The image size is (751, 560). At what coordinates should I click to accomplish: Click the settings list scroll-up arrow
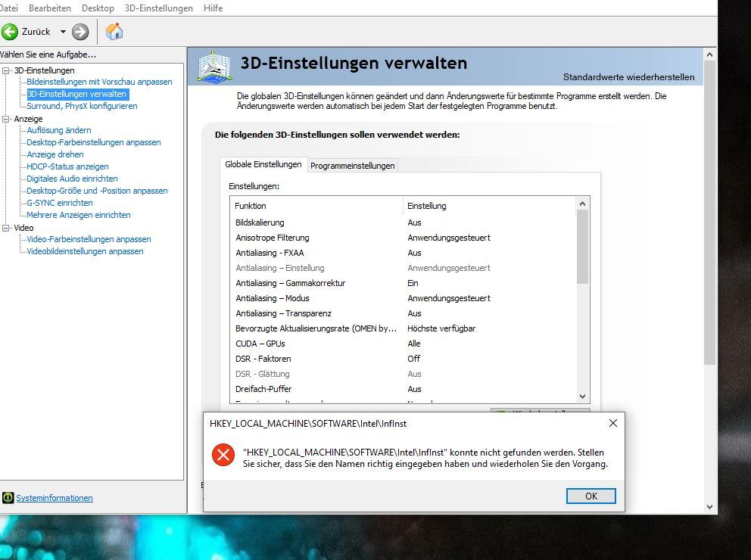(582, 204)
